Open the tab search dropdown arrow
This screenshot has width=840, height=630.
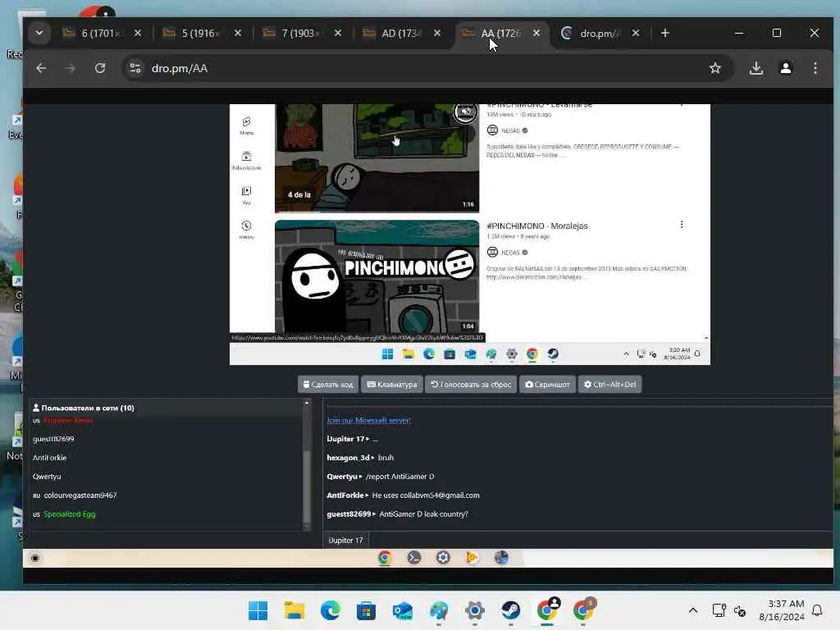pos(39,33)
